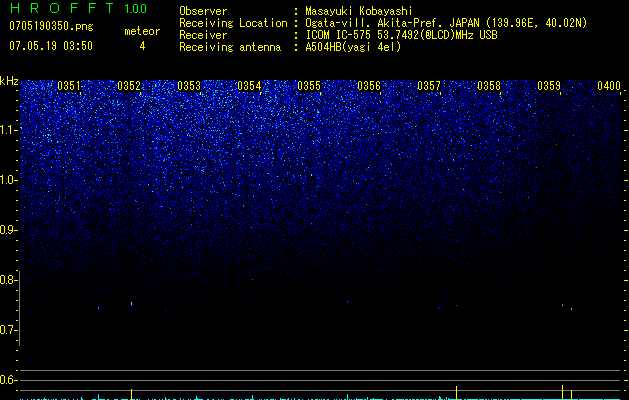Click observer name Masayuki Kobayashi
This screenshot has height=400, width=629.
coord(359,11)
